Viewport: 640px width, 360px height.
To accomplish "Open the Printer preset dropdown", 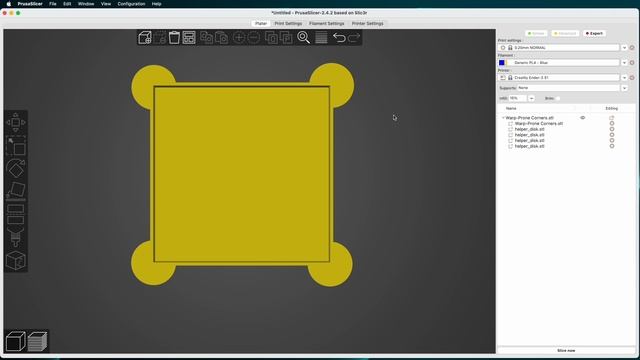I will 624,78.
